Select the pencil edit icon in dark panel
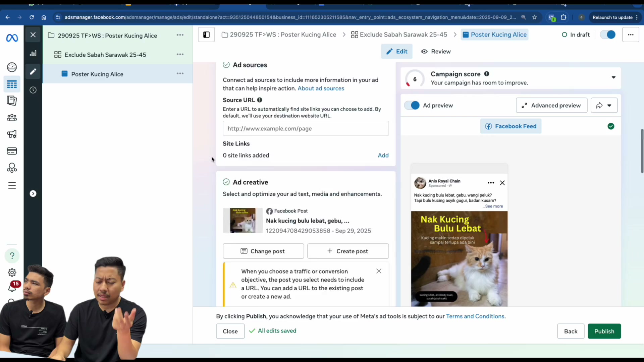This screenshot has width=644, height=362. pyautogui.click(x=33, y=71)
